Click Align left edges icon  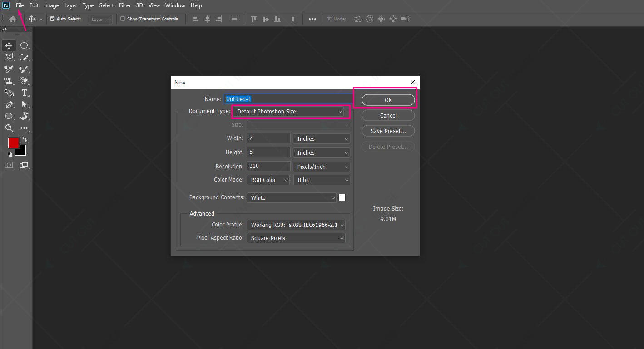tap(196, 19)
